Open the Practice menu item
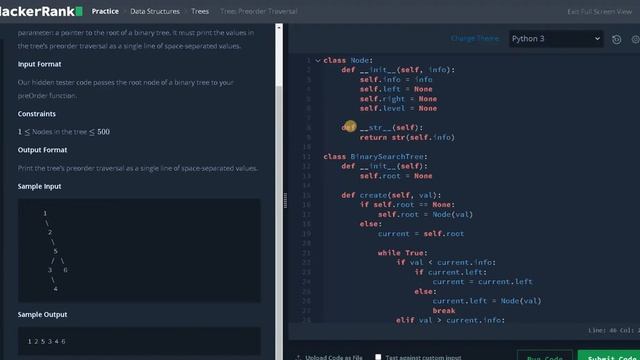640x360 pixels. [x=105, y=11]
